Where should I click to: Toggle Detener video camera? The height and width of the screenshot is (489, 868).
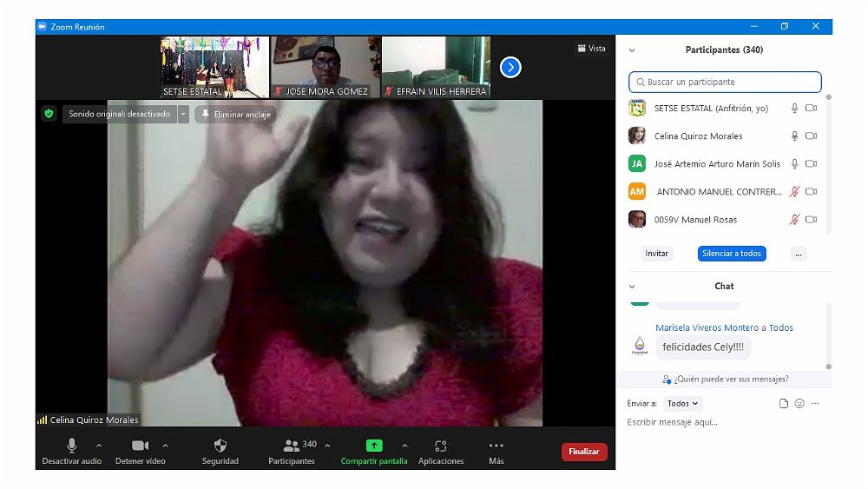coord(140,446)
